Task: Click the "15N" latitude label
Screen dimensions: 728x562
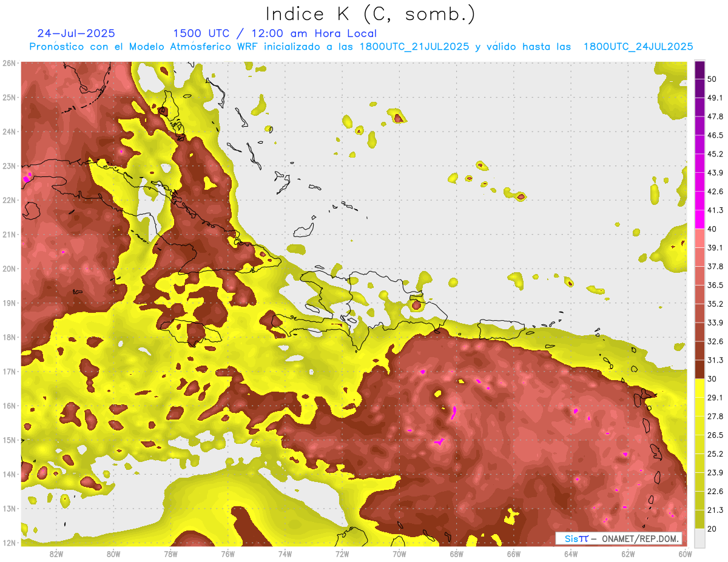Action: [9, 440]
